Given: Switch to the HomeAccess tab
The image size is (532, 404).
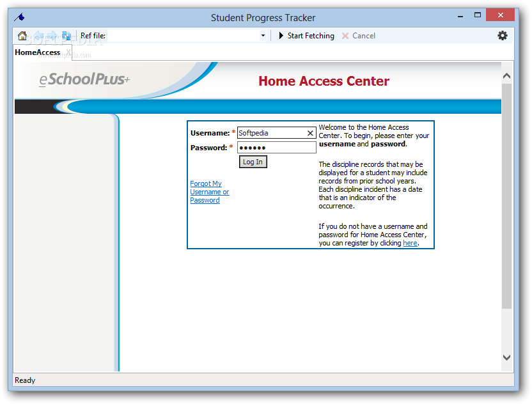Looking at the screenshot, I should click(37, 52).
